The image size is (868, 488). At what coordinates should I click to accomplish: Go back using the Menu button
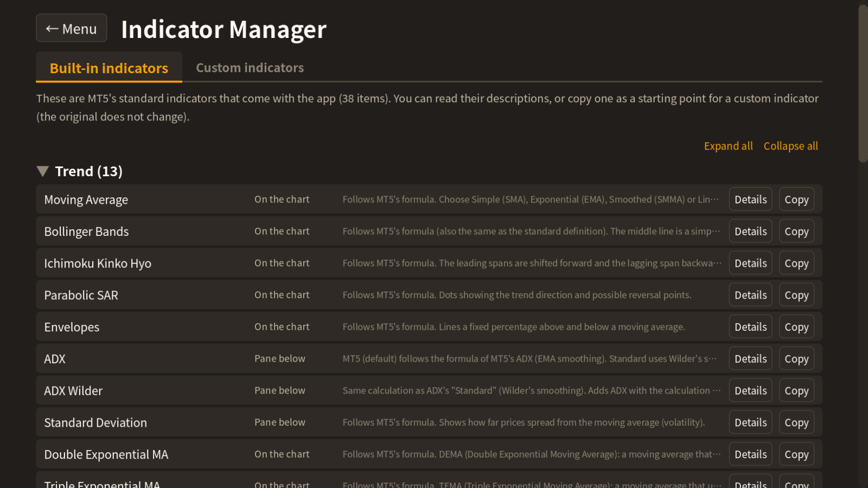(72, 28)
